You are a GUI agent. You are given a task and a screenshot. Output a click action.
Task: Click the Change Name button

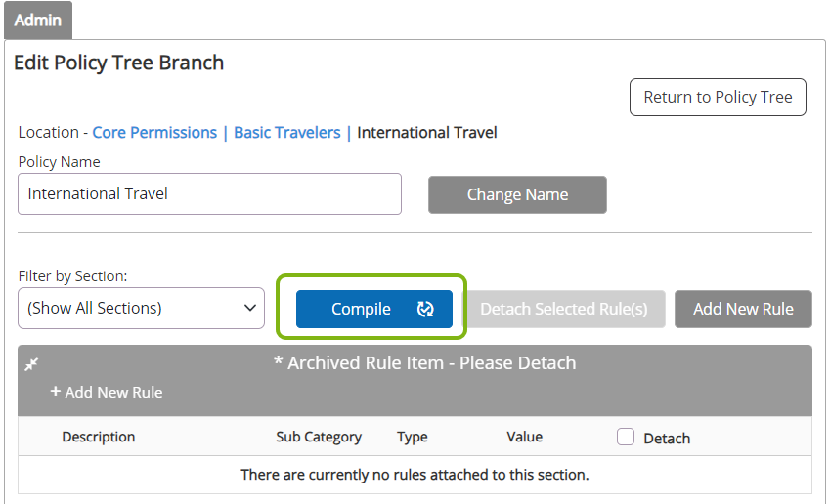click(x=517, y=194)
